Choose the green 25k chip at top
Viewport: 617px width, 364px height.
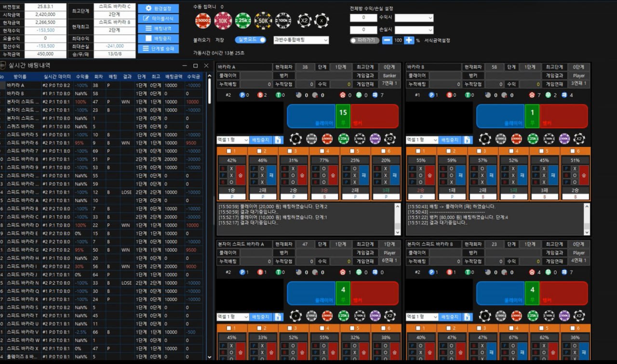tap(243, 21)
